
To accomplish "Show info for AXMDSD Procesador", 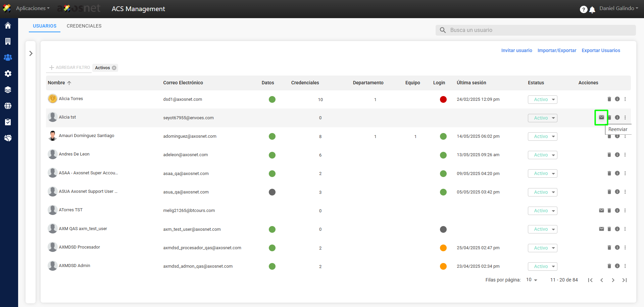I will tap(617, 248).
